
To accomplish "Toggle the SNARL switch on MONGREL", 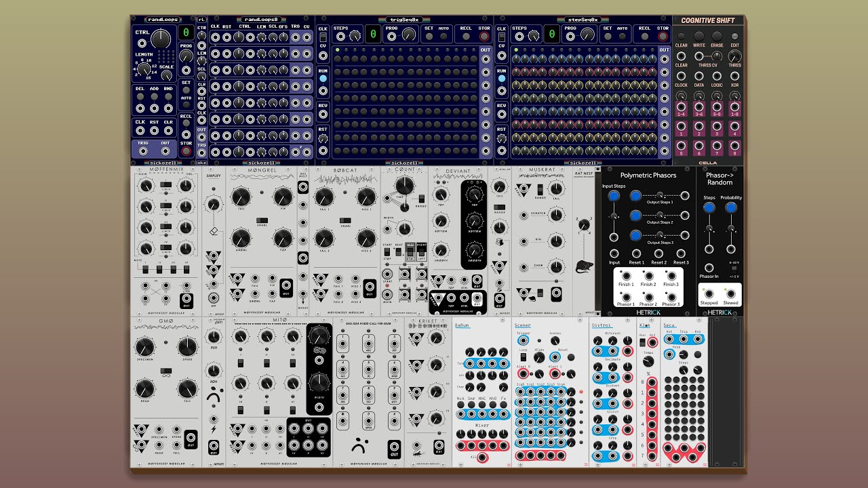I will (262, 220).
